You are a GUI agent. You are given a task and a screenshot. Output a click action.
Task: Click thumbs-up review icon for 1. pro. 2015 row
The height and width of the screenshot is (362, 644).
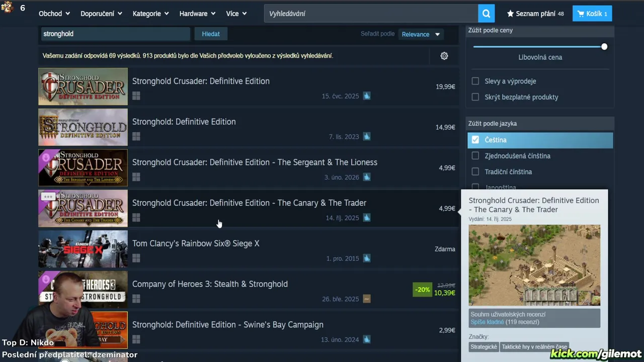click(x=367, y=258)
